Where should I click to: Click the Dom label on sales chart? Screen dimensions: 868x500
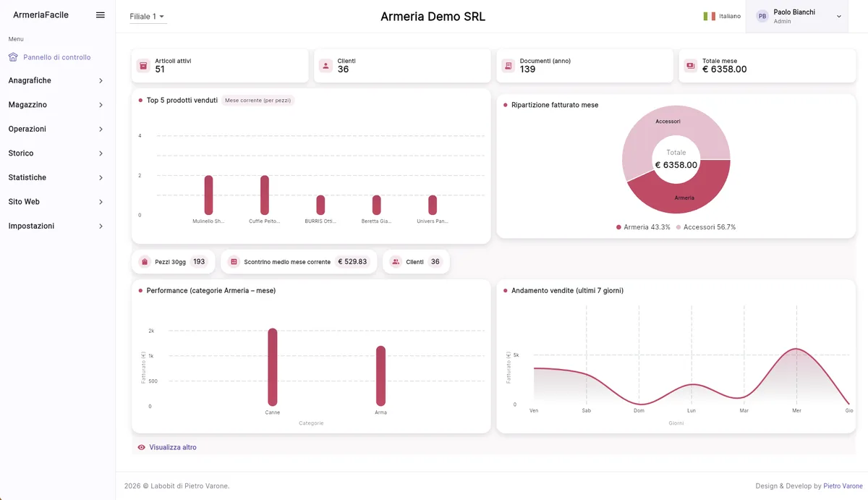(x=639, y=410)
